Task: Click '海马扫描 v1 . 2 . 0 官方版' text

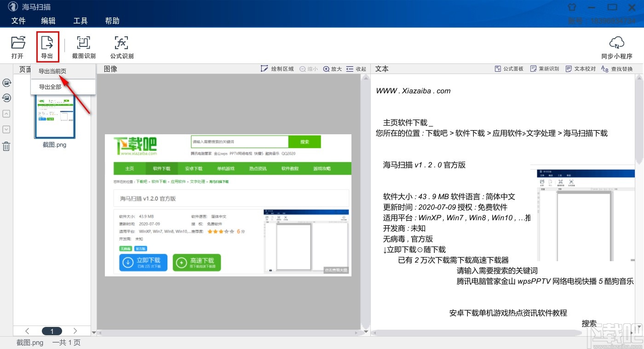Action: click(424, 165)
